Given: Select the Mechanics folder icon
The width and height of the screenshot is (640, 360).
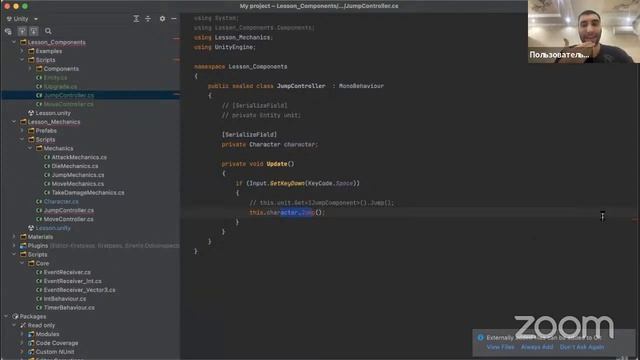Looking at the screenshot, I should tap(40, 148).
